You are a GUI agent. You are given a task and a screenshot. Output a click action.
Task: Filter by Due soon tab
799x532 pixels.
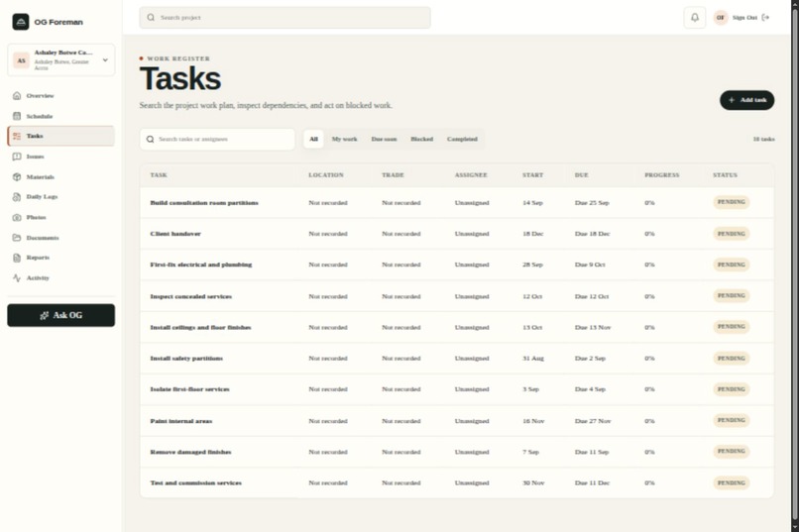point(384,139)
